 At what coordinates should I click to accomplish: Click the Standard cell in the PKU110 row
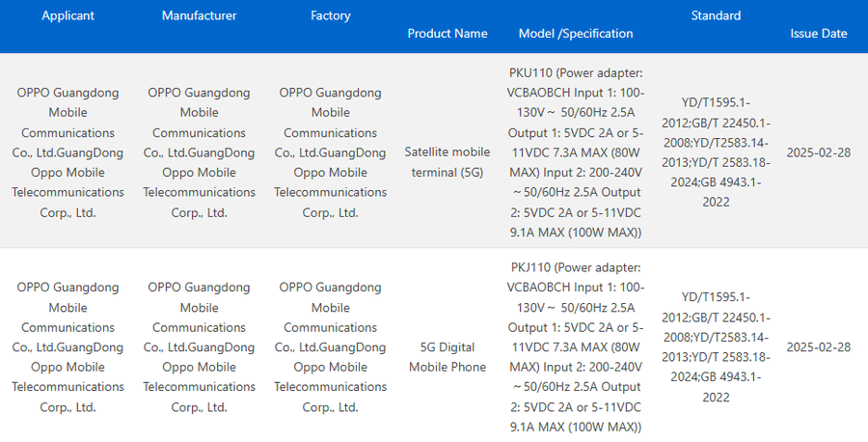click(716, 152)
